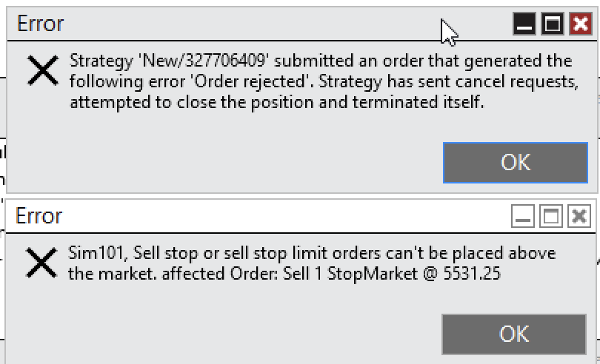This screenshot has height=364, width=600.
Task: Maximize the Strategy order rejected error dialog
Action: point(552,24)
